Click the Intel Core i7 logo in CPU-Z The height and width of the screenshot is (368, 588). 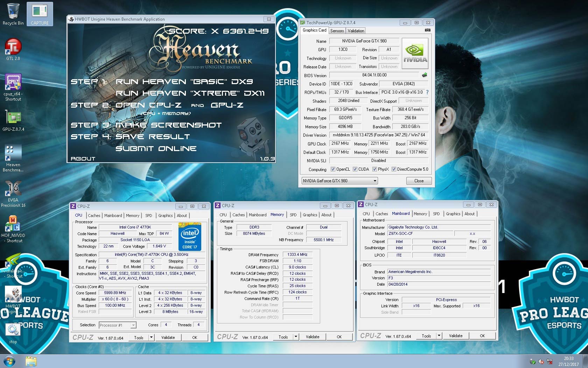pyautogui.click(x=190, y=237)
